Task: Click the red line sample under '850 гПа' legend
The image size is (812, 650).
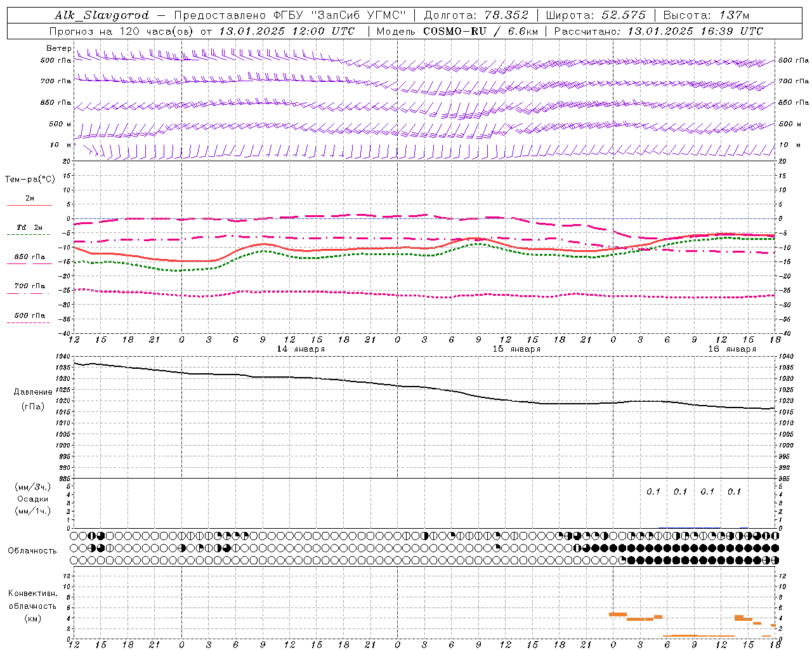Action: pyautogui.click(x=29, y=264)
